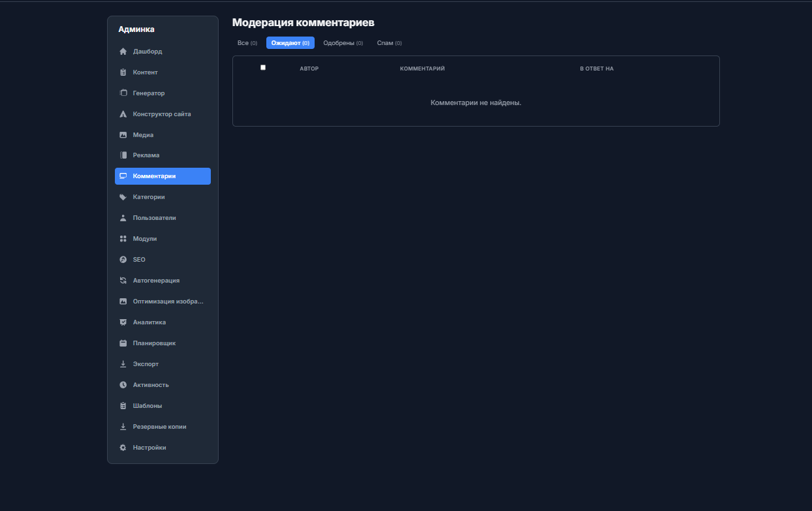Click the Автогенерация refresh arrows icon
812x511 pixels.
pyautogui.click(x=123, y=281)
